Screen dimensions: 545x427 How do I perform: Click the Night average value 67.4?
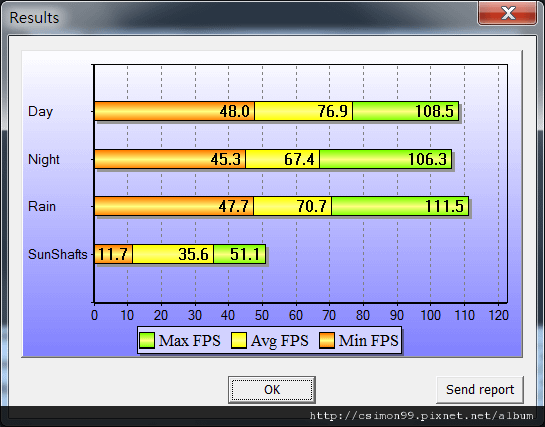pos(299,159)
